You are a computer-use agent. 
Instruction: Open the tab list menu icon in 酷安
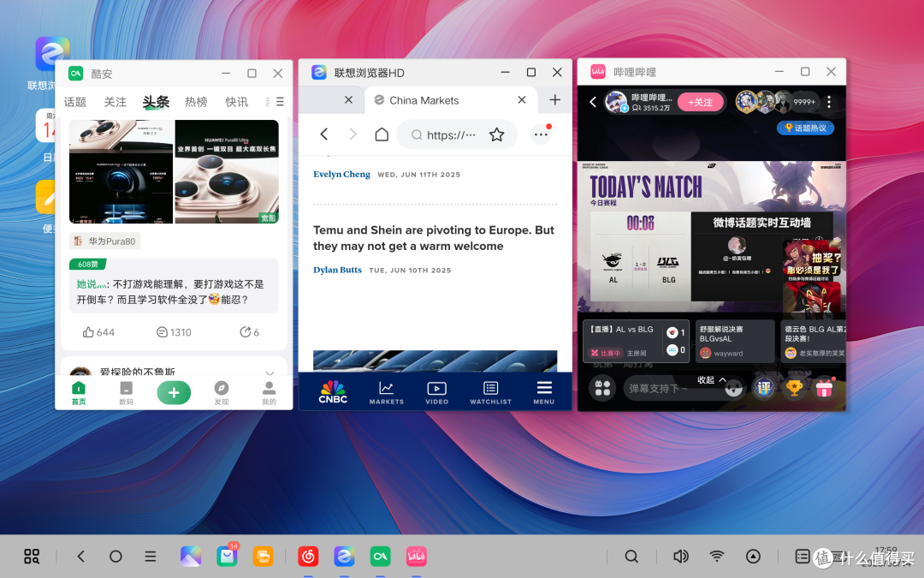click(280, 102)
